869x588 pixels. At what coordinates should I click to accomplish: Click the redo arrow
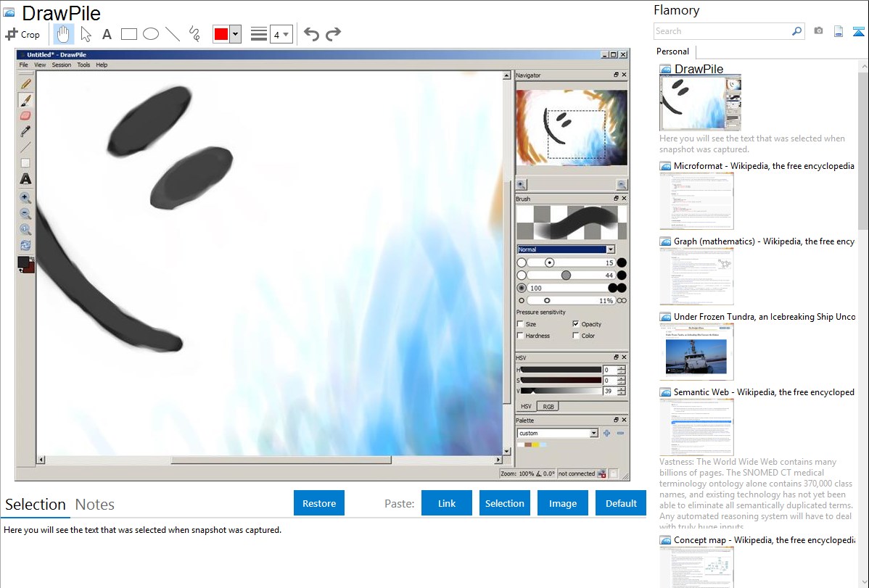[x=333, y=34]
